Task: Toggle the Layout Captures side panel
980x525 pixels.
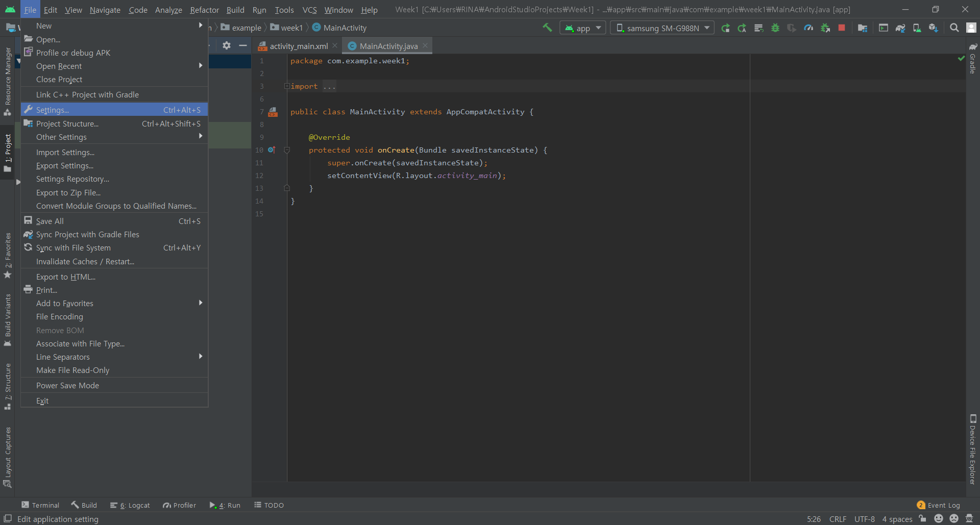Action: pyautogui.click(x=8, y=457)
